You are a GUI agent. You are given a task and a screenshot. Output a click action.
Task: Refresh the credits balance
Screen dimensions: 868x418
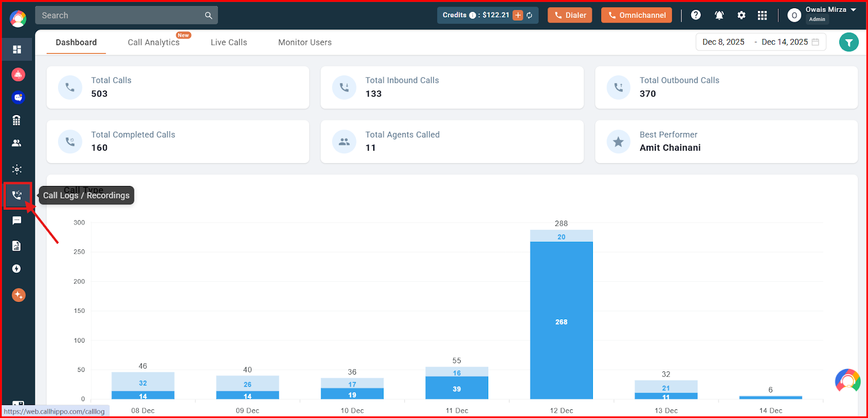pyautogui.click(x=529, y=15)
